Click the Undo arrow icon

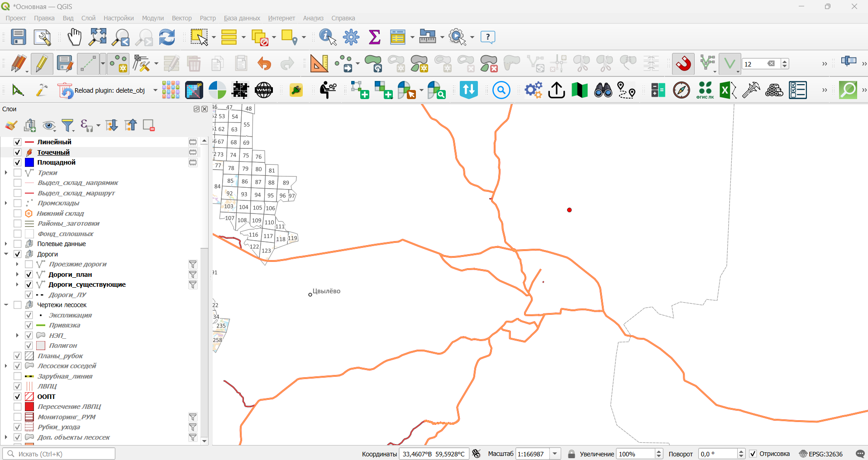(x=264, y=64)
